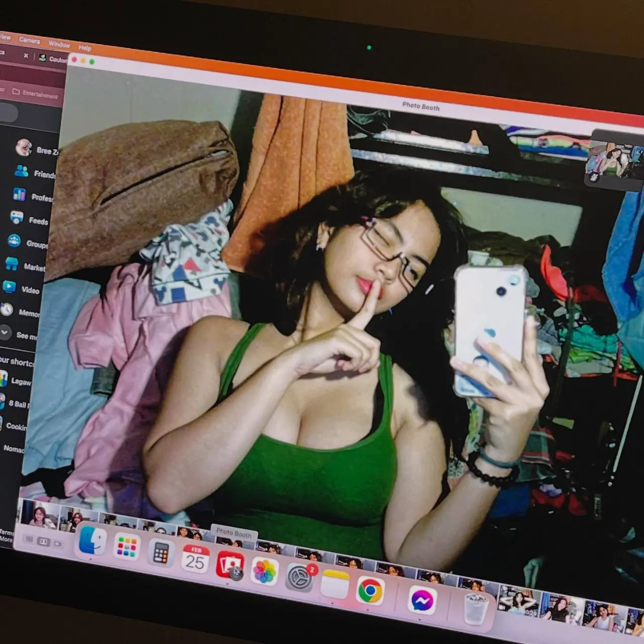Minimize the Photo Booth window

tap(83, 60)
